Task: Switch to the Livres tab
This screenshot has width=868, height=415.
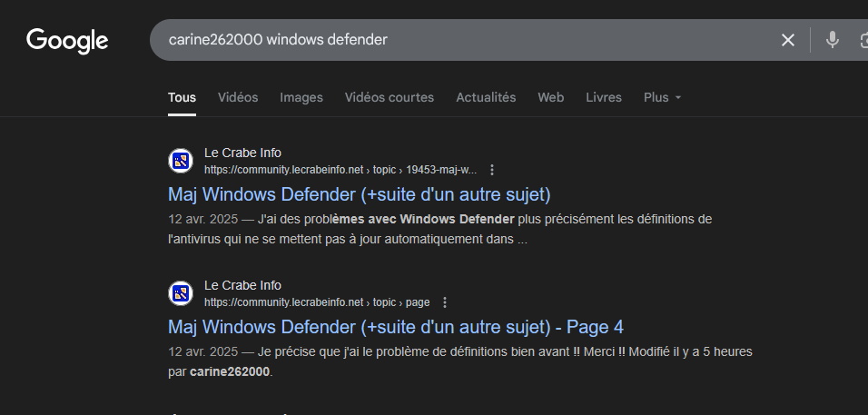Action: (604, 97)
